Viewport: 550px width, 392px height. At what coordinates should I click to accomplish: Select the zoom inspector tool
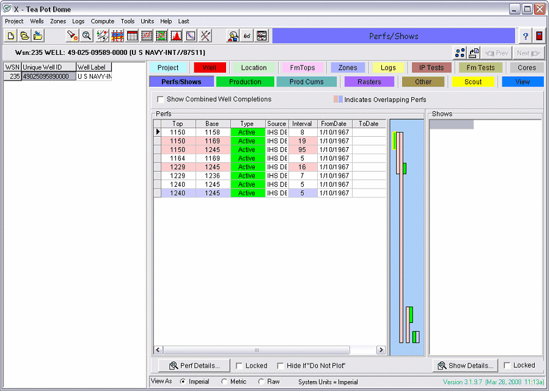[x=86, y=35]
